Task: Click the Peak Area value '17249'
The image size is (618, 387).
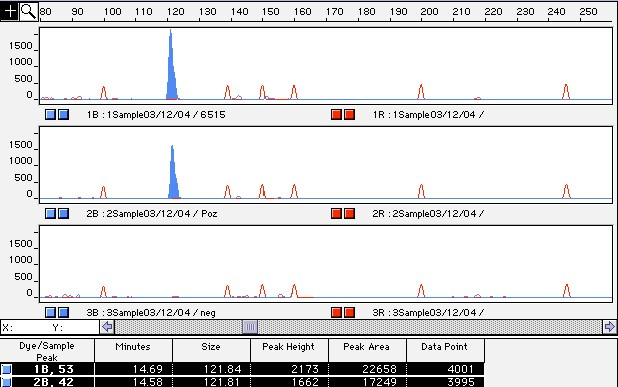Action: pyautogui.click(x=380, y=382)
